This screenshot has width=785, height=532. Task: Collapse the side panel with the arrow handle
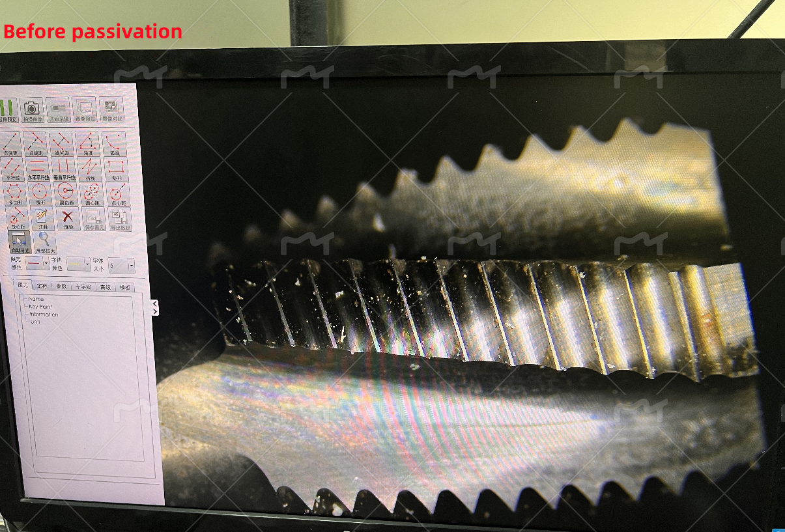pos(154,307)
